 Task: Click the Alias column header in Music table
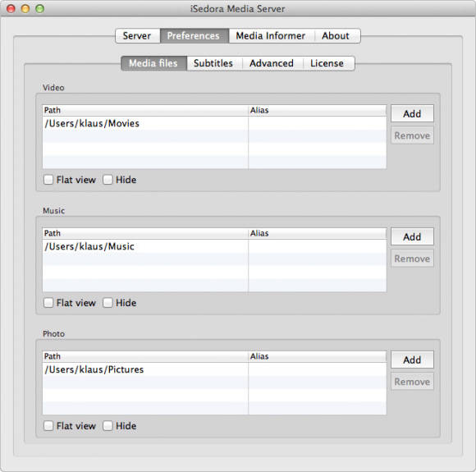point(318,233)
